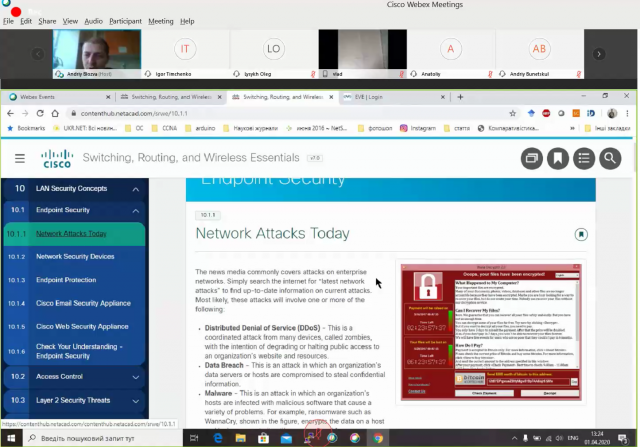Collapse the 10.1 Endpoint Security section
The image size is (640, 447).
[136, 211]
